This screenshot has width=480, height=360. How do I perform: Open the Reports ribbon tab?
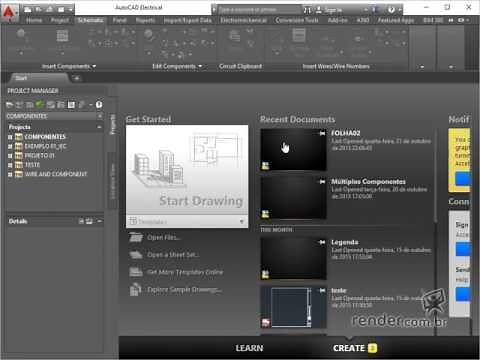145,20
